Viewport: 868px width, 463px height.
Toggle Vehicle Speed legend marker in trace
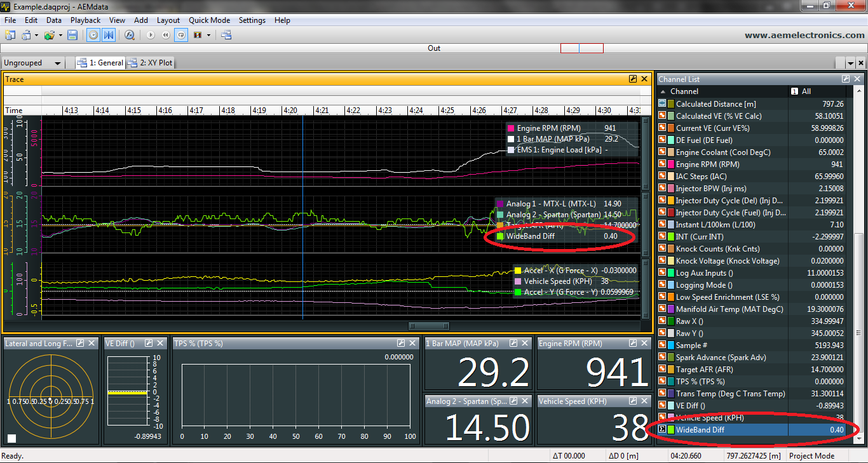(x=518, y=281)
